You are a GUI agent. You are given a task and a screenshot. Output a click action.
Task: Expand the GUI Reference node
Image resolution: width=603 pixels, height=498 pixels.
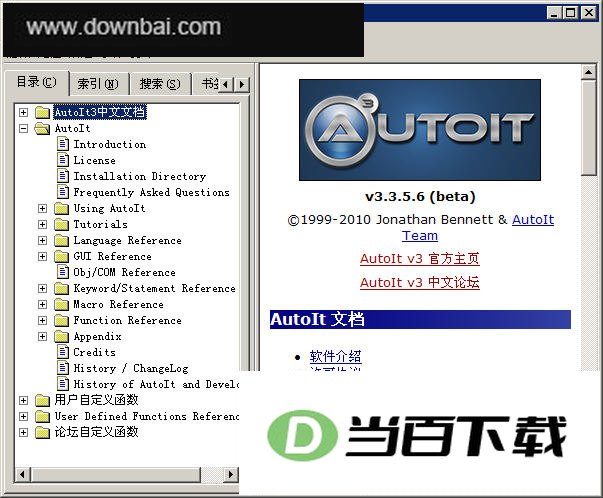coord(42,256)
